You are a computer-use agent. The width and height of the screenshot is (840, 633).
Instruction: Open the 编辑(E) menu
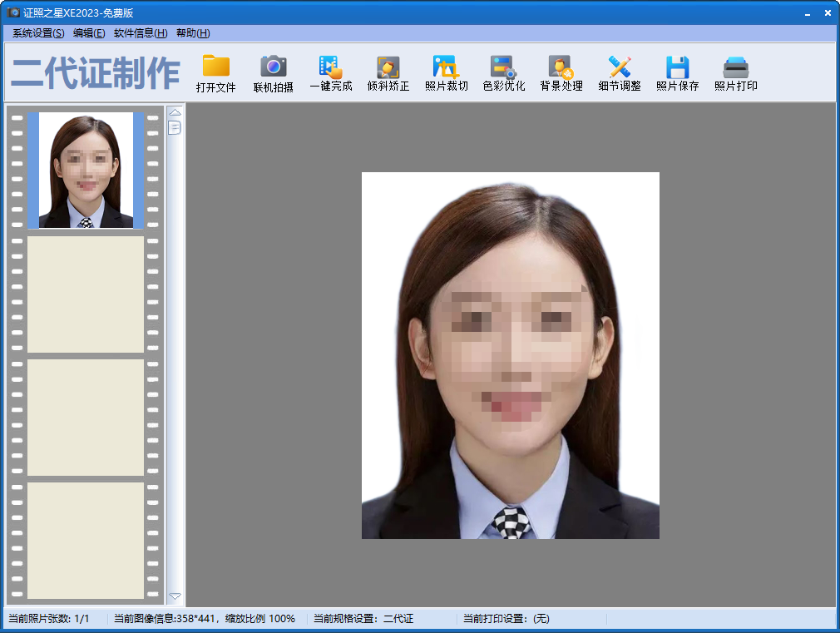(89, 33)
